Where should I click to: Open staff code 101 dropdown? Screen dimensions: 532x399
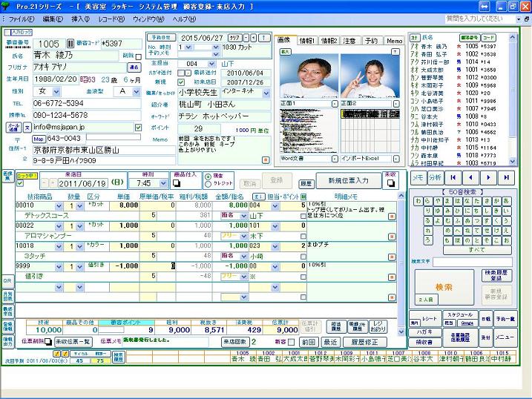point(275,226)
